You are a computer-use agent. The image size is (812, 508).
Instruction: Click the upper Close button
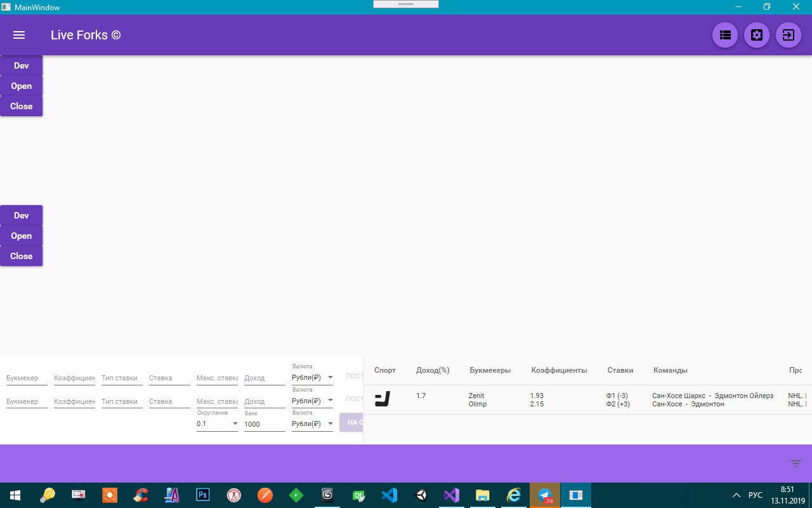(x=22, y=106)
